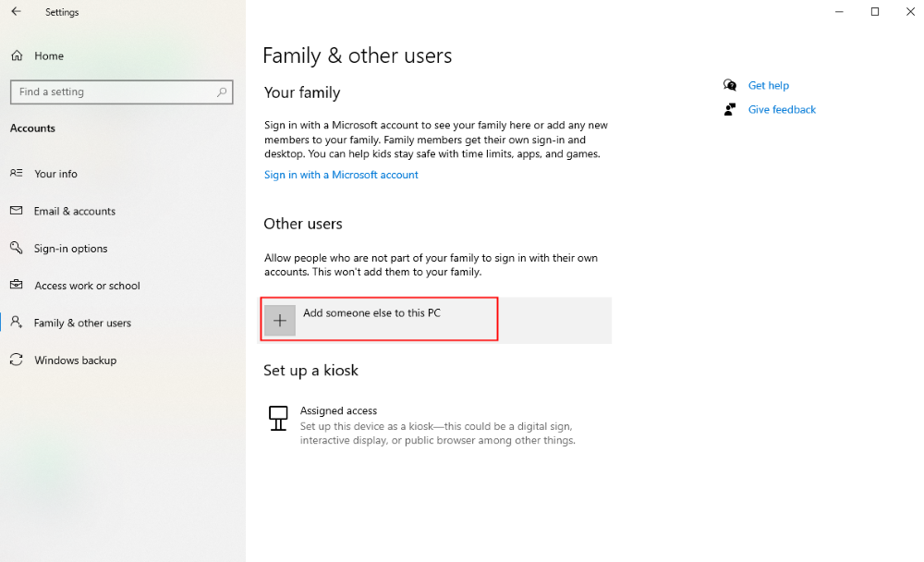The image size is (924, 562).
Task: Click the Email & accounts envelope icon
Action: point(16,211)
